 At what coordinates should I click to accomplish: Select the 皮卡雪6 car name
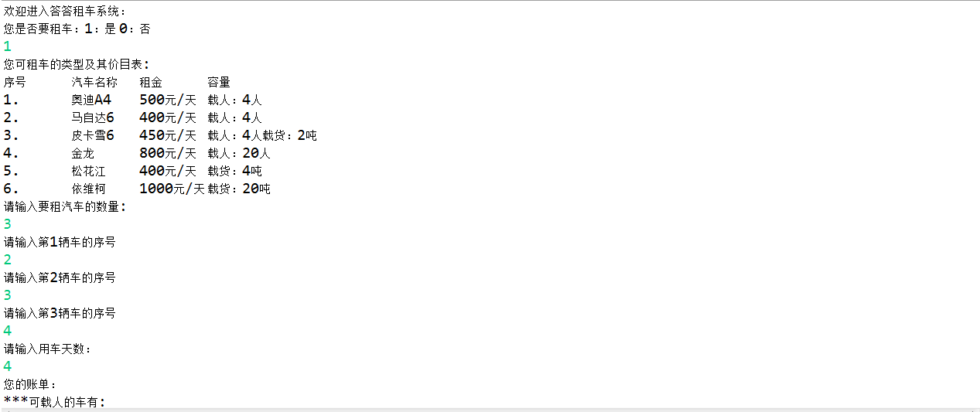(93, 135)
